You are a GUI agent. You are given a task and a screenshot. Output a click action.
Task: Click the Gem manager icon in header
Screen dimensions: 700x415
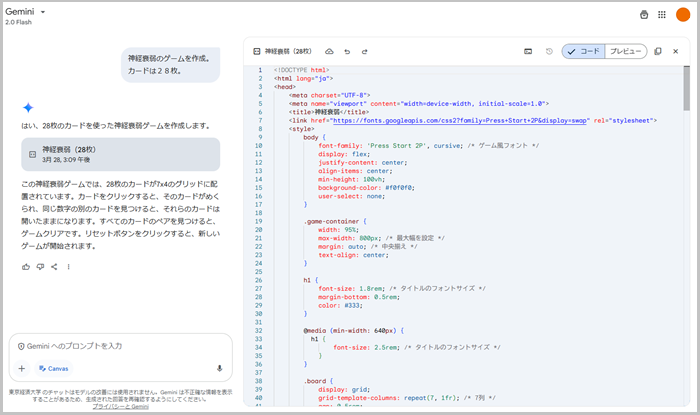tap(644, 15)
